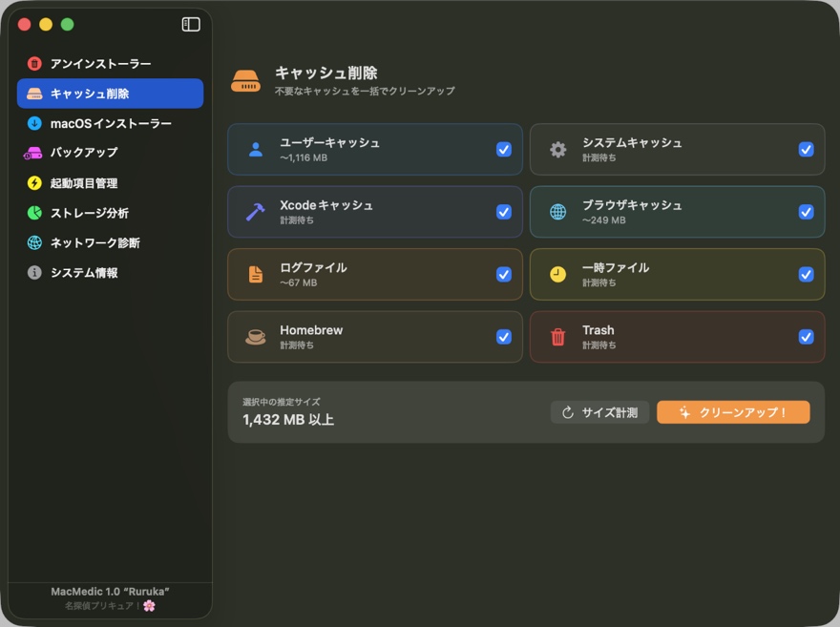
Task: Click the yellow lightning 起動項目管理 icon
Action: coord(34,183)
